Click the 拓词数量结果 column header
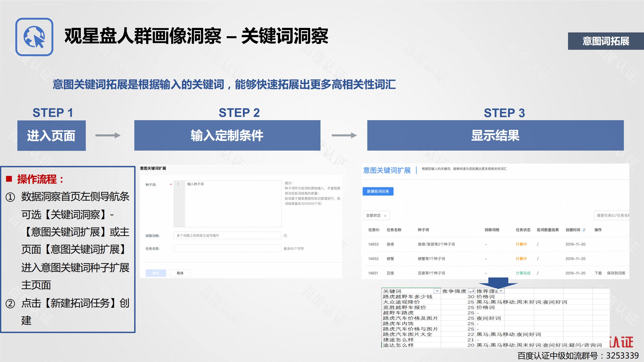 [x=548, y=230]
